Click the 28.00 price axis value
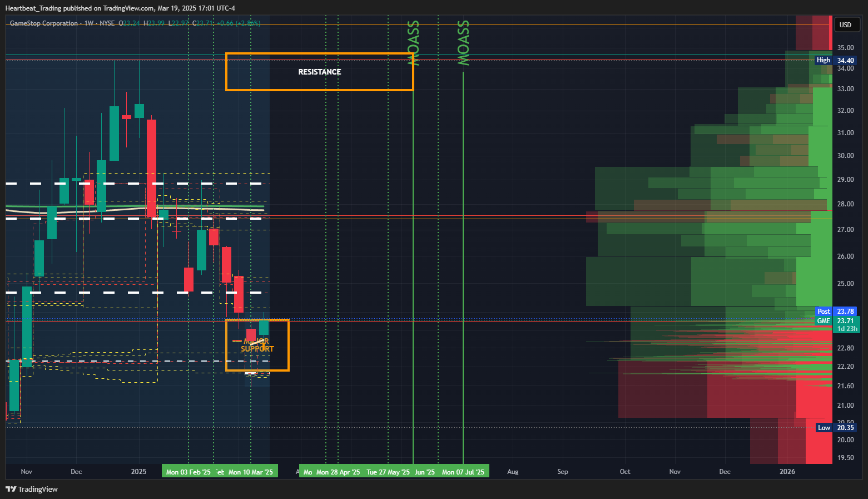This screenshot has width=868, height=499. point(845,204)
